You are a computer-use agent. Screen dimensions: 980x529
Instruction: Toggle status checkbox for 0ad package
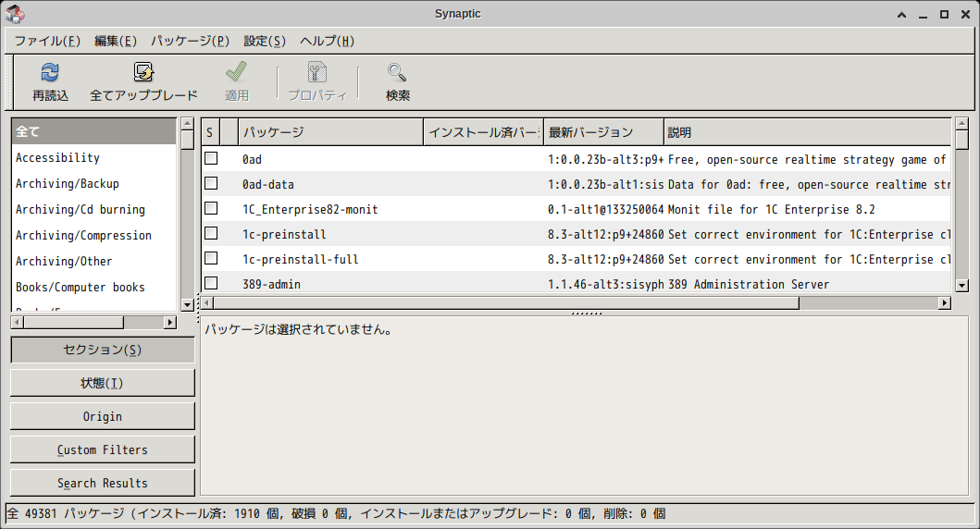point(211,159)
